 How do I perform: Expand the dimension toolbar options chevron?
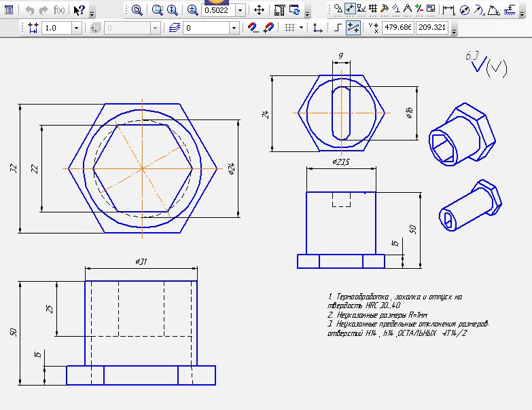tap(522, 12)
